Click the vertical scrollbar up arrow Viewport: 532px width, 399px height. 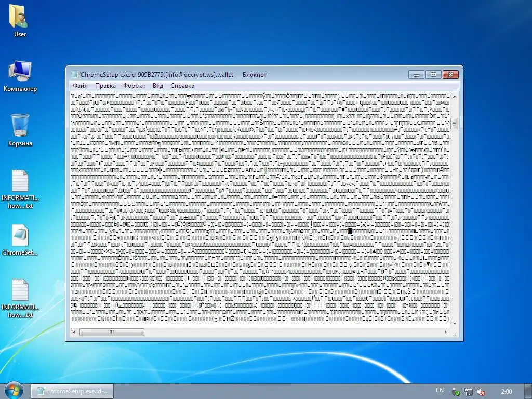coord(455,96)
